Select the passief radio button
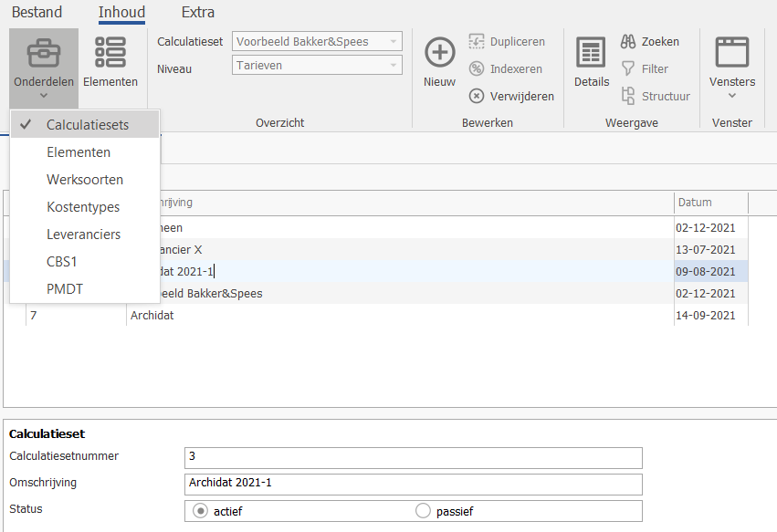 coord(423,511)
